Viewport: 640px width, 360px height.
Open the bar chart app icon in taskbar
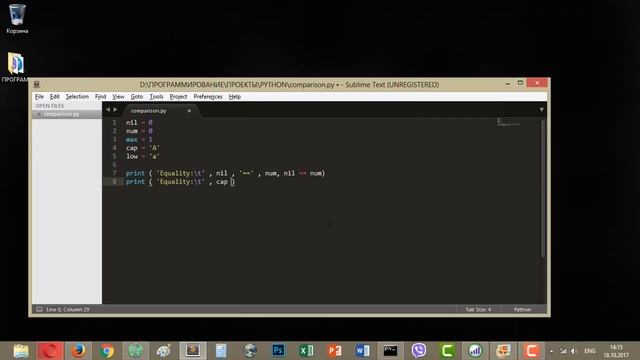click(x=475, y=351)
